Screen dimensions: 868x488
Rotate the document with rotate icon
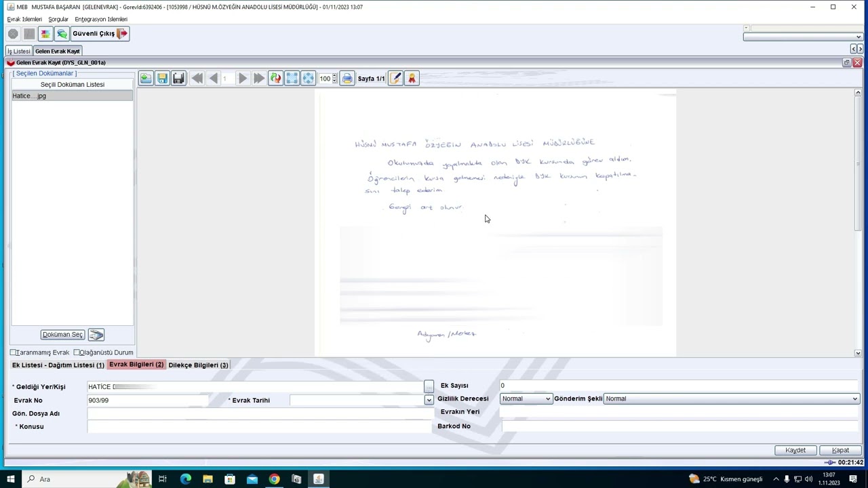[275, 79]
